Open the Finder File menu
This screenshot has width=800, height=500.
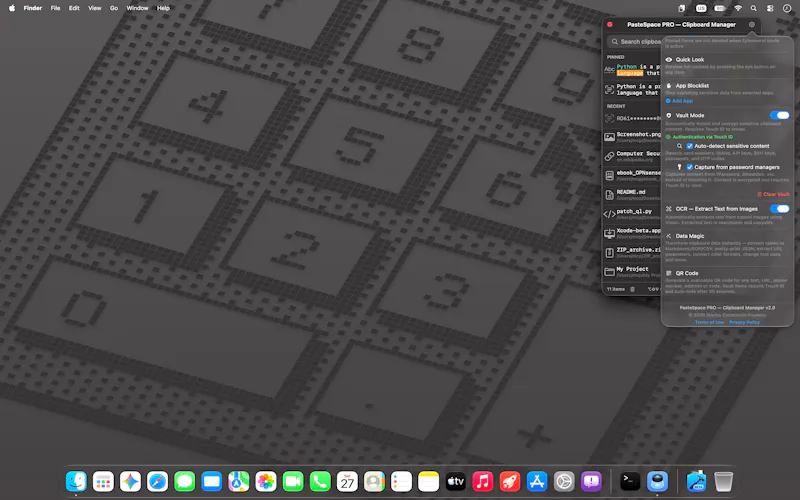(x=55, y=8)
